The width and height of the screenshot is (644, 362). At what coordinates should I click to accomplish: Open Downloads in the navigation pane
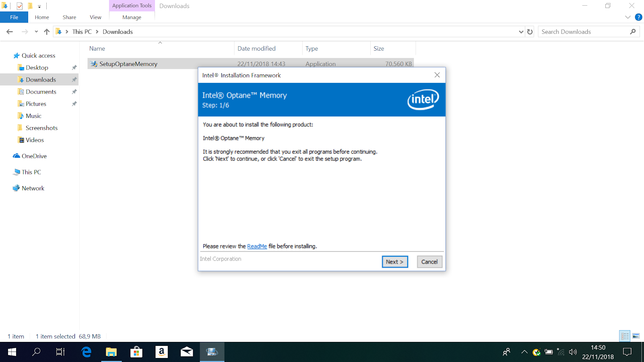(41, 80)
